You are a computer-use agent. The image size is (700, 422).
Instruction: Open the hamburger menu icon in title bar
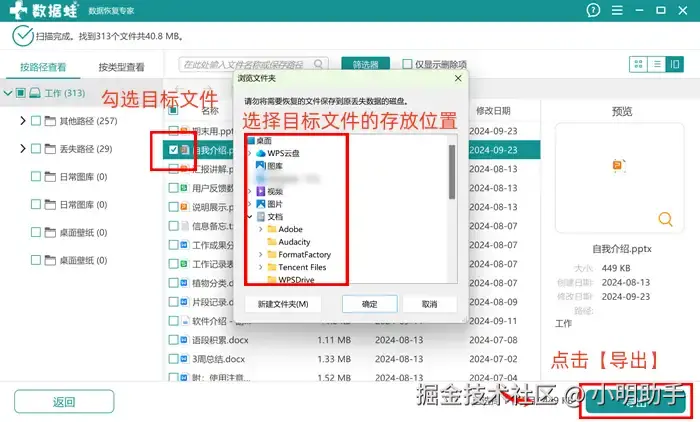pos(617,10)
